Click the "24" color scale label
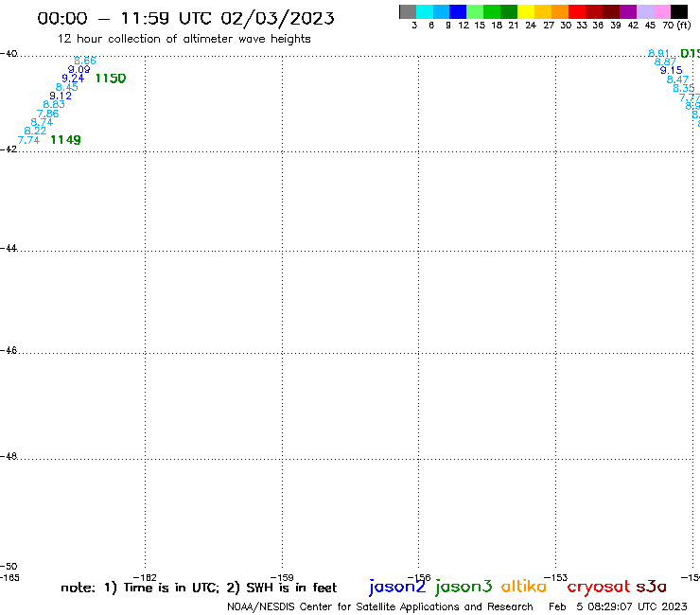Viewport: 700px width, 615px height. coord(531,26)
